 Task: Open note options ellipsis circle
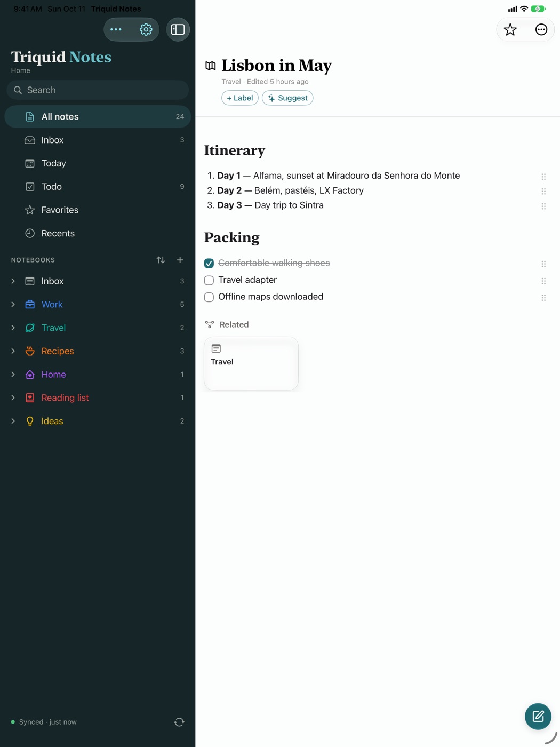click(541, 30)
